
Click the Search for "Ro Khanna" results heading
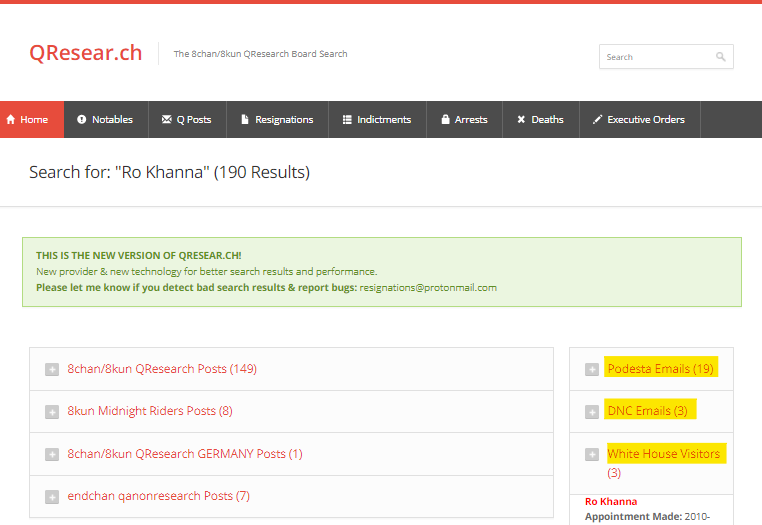click(x=169, y=173)
